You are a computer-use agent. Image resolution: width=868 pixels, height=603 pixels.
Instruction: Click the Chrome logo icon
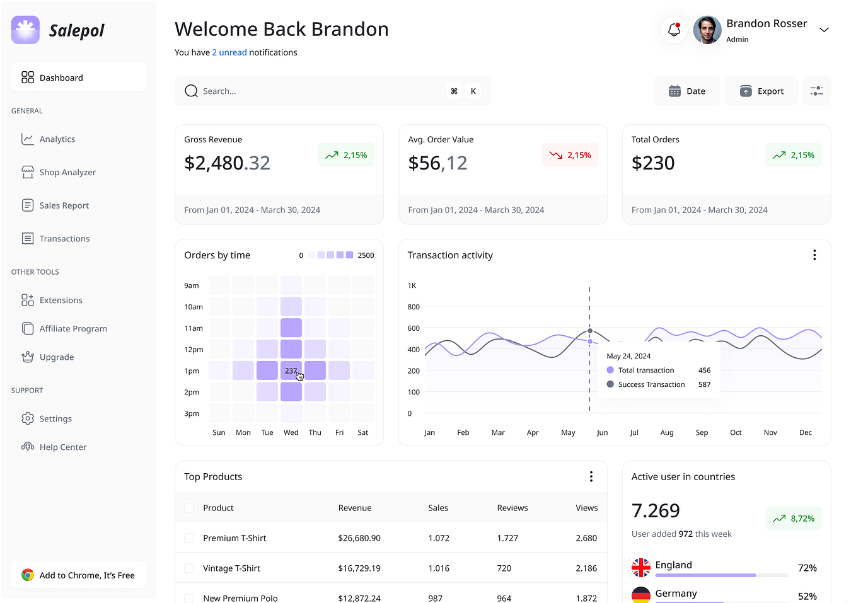[x=28, y=575]
